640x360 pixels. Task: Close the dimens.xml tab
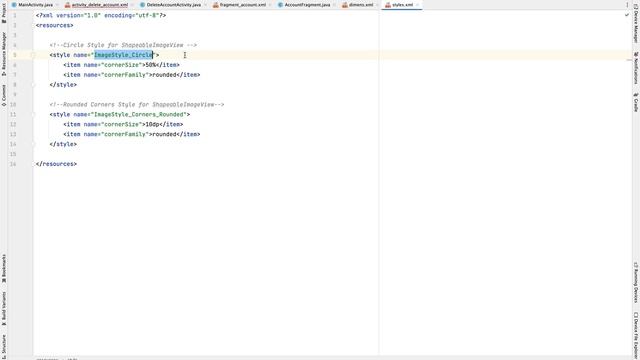pyautogui.click(x=377, y=5)
